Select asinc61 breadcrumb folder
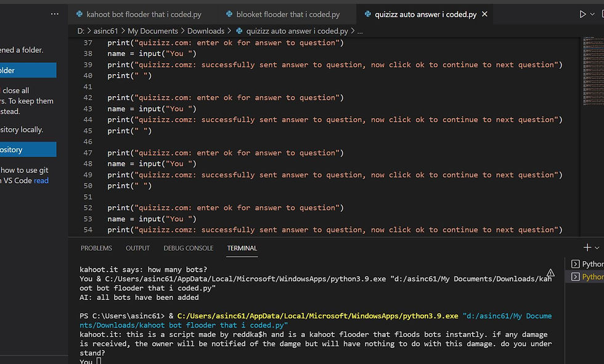This screenshot has height=364, width=604. [x=105, y=31]
